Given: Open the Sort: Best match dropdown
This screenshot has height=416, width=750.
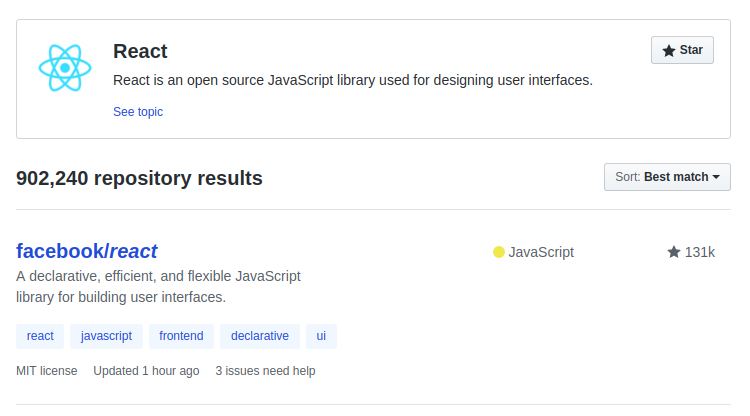Looking at the screenshot, I should 667,177.
